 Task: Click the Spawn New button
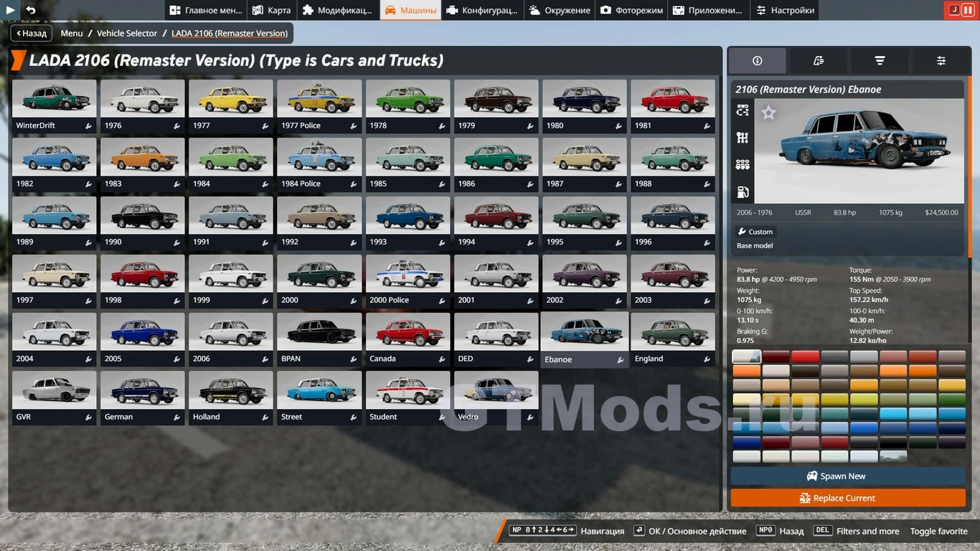pos(847,476)
